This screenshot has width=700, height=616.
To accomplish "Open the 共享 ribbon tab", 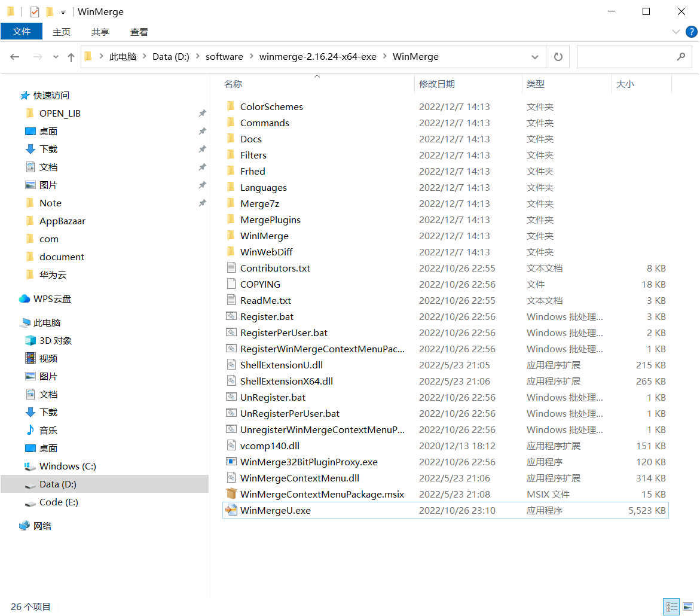I will (x=100, y=32).
